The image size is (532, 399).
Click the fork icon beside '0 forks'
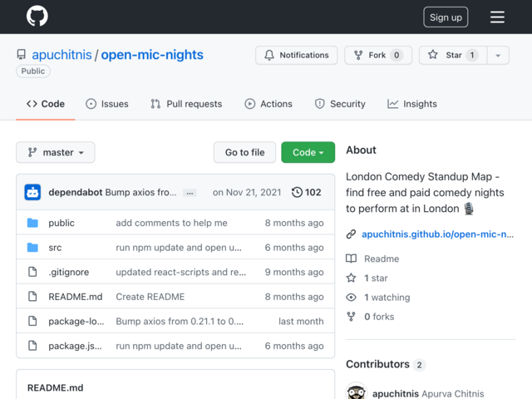[x=351, y=317]
